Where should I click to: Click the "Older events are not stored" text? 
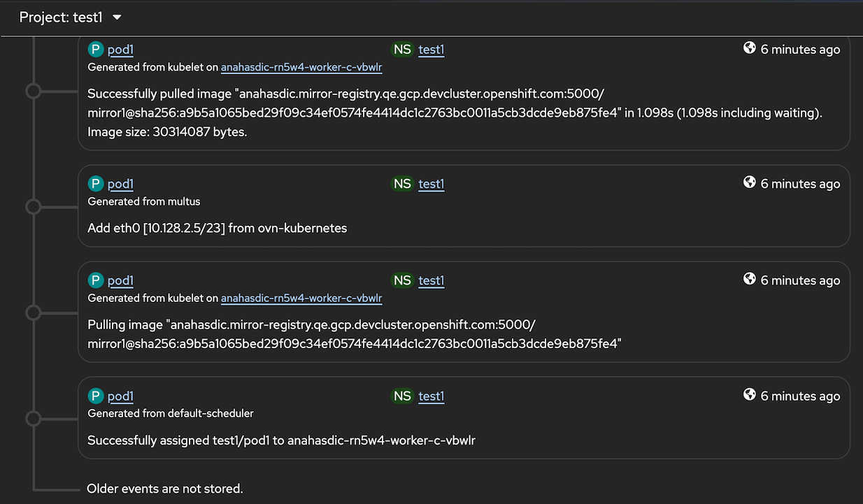point(165,489)
